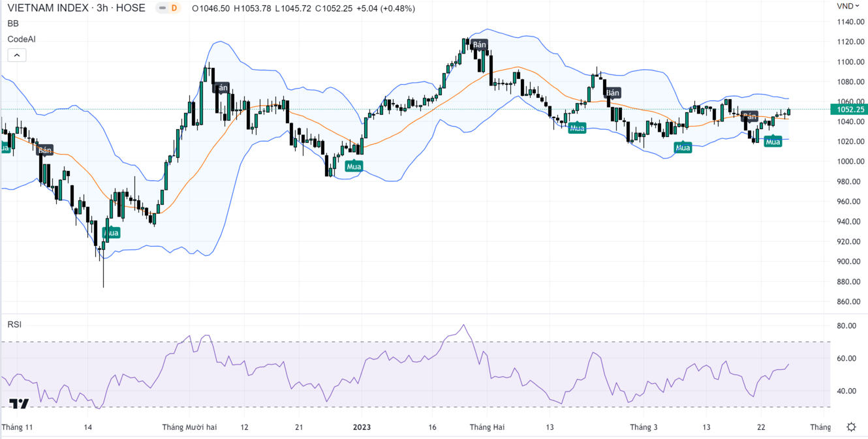Click the Tháng 3 time axis label
This screenshot has height=439, width=868.
click(643, 427)
